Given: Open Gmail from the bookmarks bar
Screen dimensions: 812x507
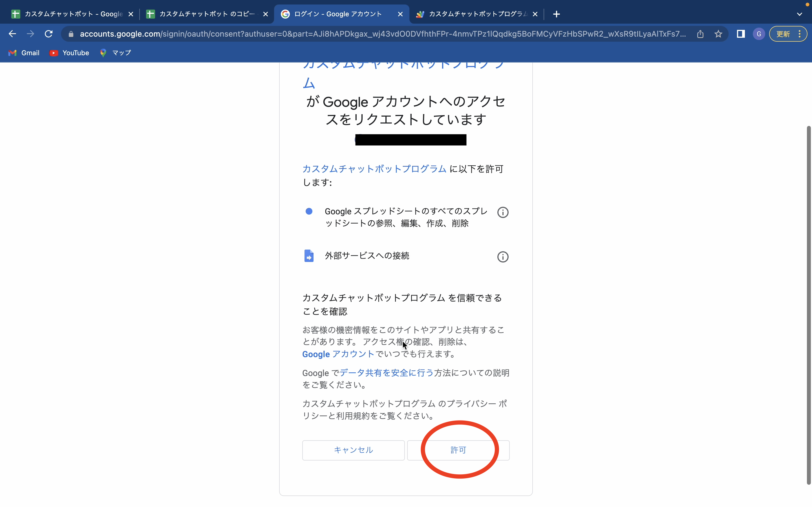Looking at the screenshot, I should pyautogui.click(x=23, y=53).
